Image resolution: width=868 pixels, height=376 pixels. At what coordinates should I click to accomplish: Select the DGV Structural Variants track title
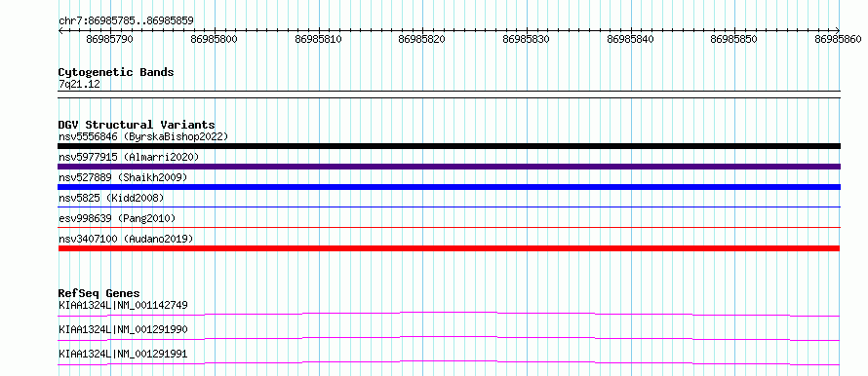click(x=137, y=125)
